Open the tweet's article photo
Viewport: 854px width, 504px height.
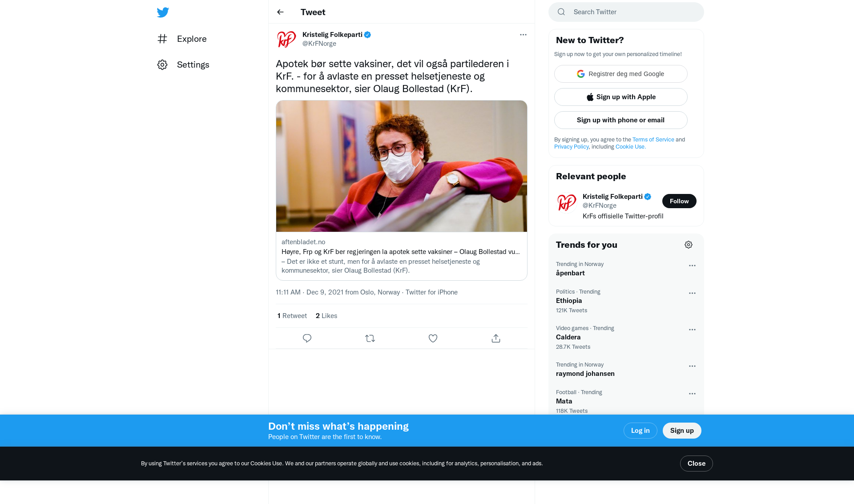pyautogui.click(x=402, y=166)
